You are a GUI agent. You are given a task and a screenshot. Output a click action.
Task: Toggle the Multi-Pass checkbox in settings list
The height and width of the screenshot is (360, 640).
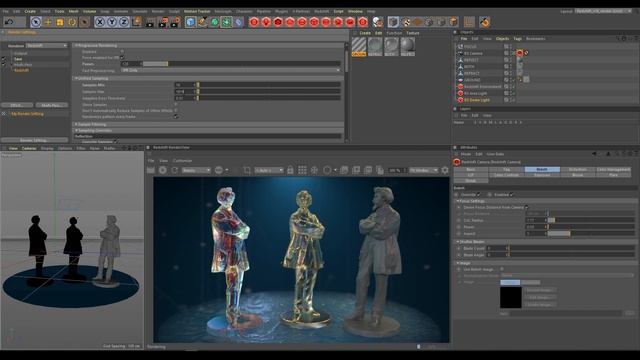(4, 64)
